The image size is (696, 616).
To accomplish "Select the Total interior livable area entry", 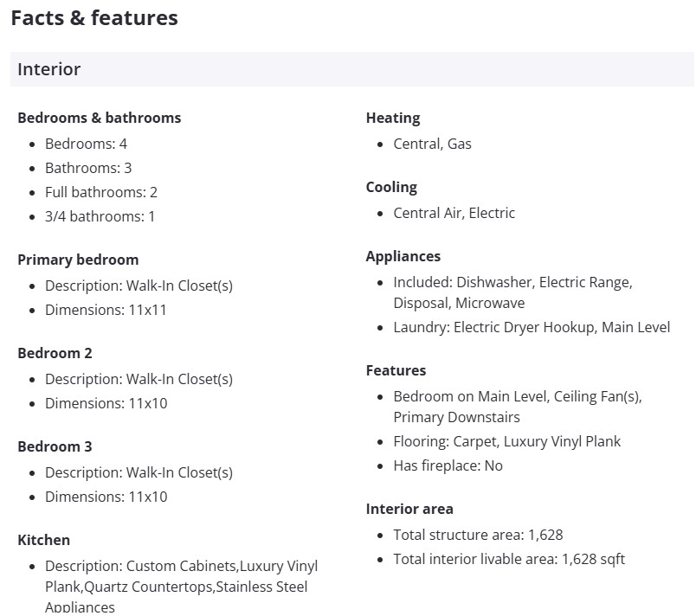I will tap(508, 559).
